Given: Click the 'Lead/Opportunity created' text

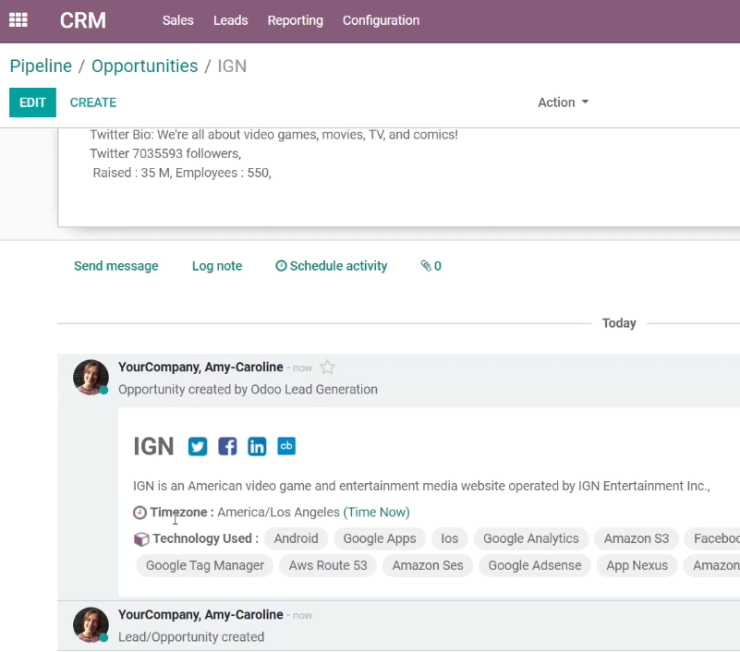Looking at the screenshot, I should click(191, 637).
